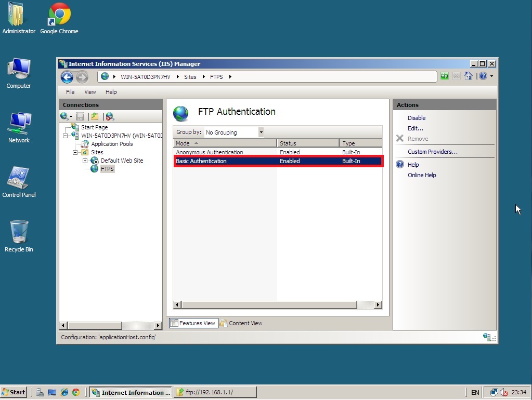Expand the Default Web Site node

[85, 161]
